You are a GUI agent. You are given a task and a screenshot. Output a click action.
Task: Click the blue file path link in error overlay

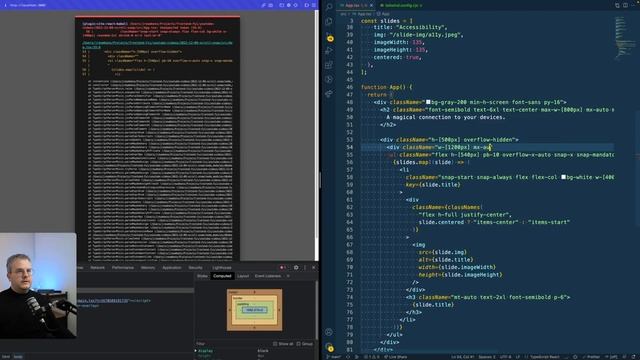pyautogui.click(x=157, y=45)
